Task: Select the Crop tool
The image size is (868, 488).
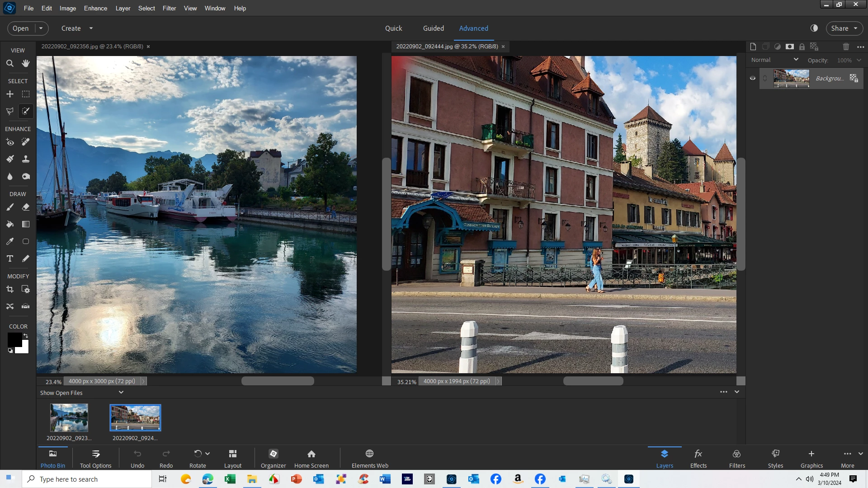Action: (x=9, y=289)
